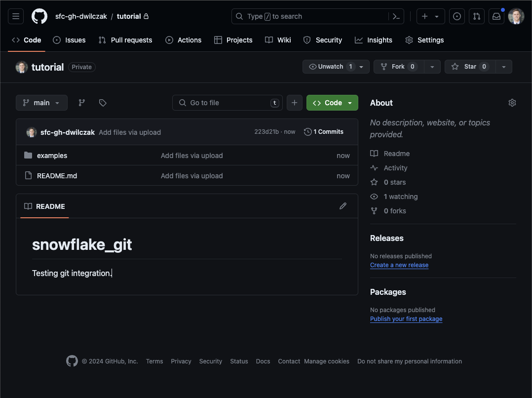532x398 pixels.
Task: Open sfc-gh-dwilczak owner breadcrumb link
Action: [81, 16]
